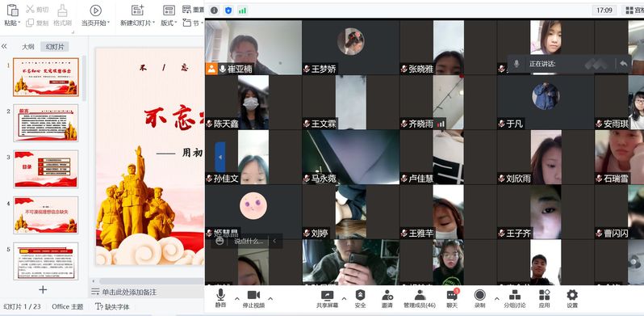Viewport: 644px width, 316px height.
Task: Switch to the Outline (大纲) tab
Action: [28, 47]
